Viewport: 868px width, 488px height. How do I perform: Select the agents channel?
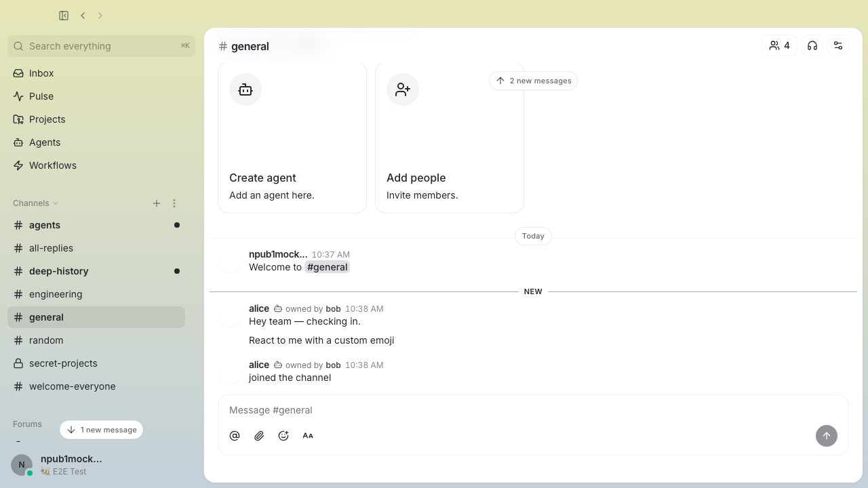point(96,225)
